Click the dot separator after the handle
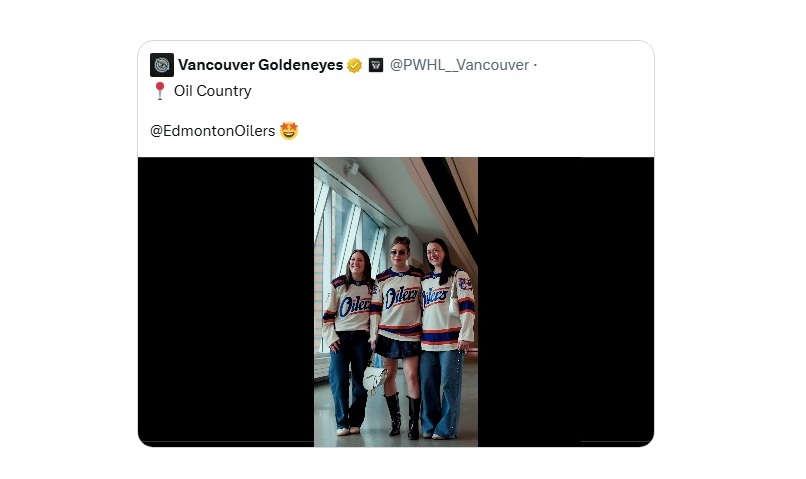Screen dimensions: 806x479 [535, 65]
